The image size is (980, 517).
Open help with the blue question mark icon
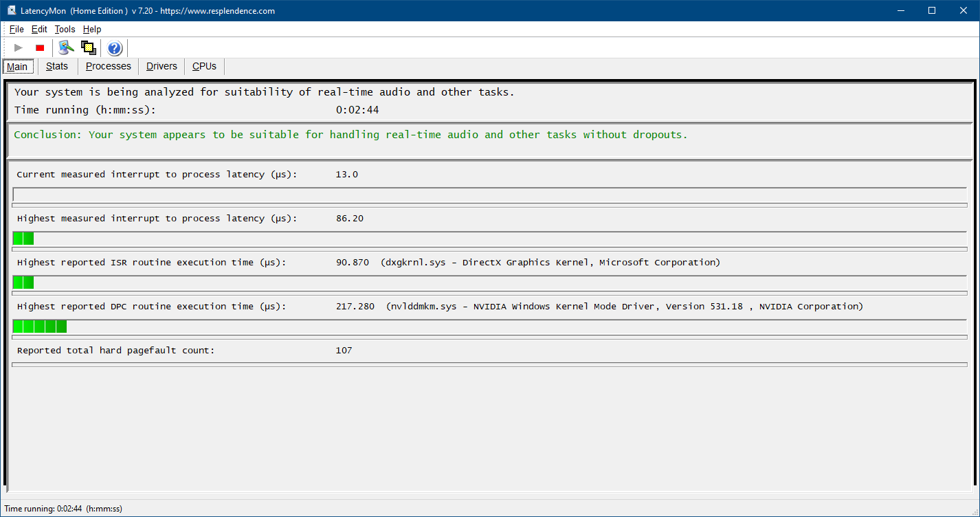coord(115,47)
